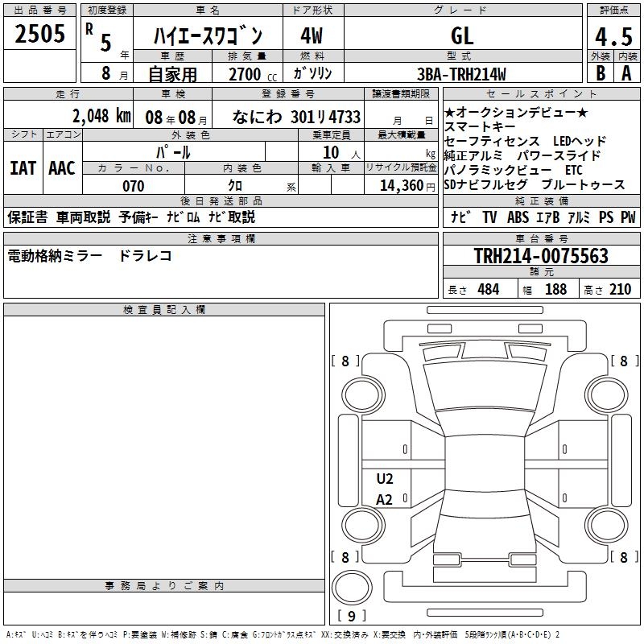
Task: Click the lot number 2505
Action: pos(39,34)
